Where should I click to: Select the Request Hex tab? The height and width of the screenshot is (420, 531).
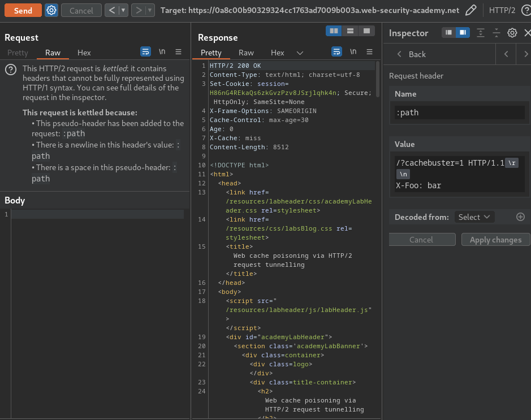click(x=84, y=53)
